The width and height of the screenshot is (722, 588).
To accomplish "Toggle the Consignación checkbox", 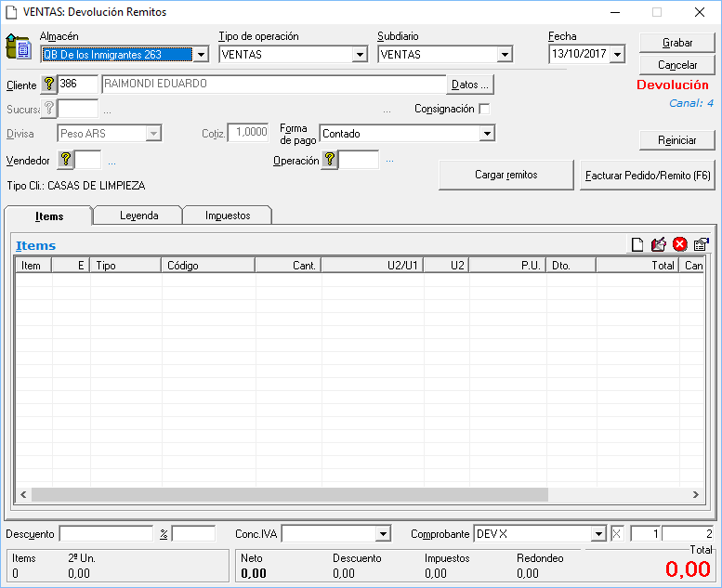I will (x=484, y=109).
